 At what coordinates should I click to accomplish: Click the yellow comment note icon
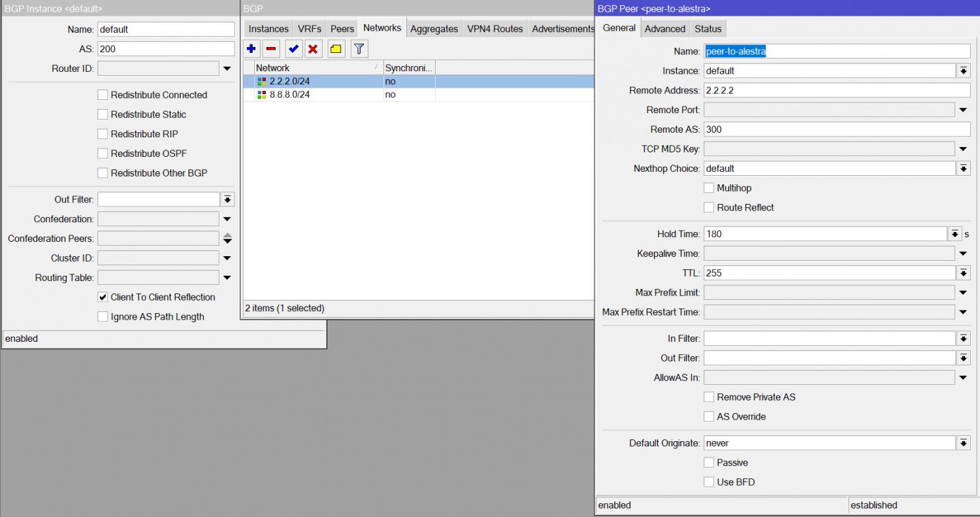(x=336, y=49)
